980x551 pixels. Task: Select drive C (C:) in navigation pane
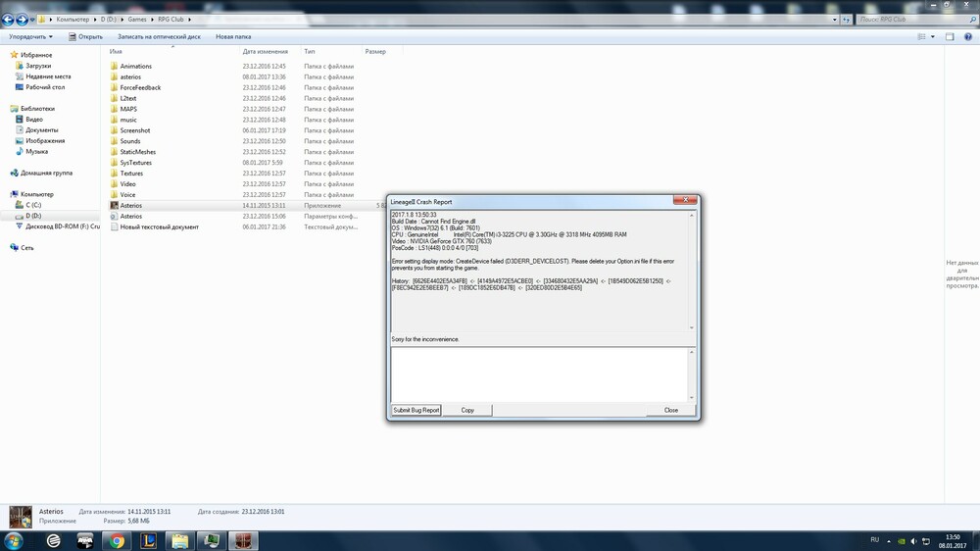coord(33,205)
